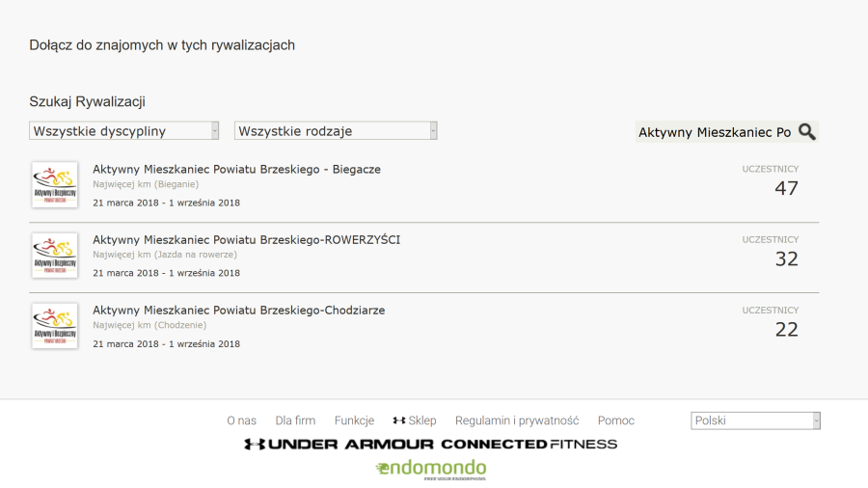
Task: Open the Polski language dropdown
Action: click(x=755, y=420)
